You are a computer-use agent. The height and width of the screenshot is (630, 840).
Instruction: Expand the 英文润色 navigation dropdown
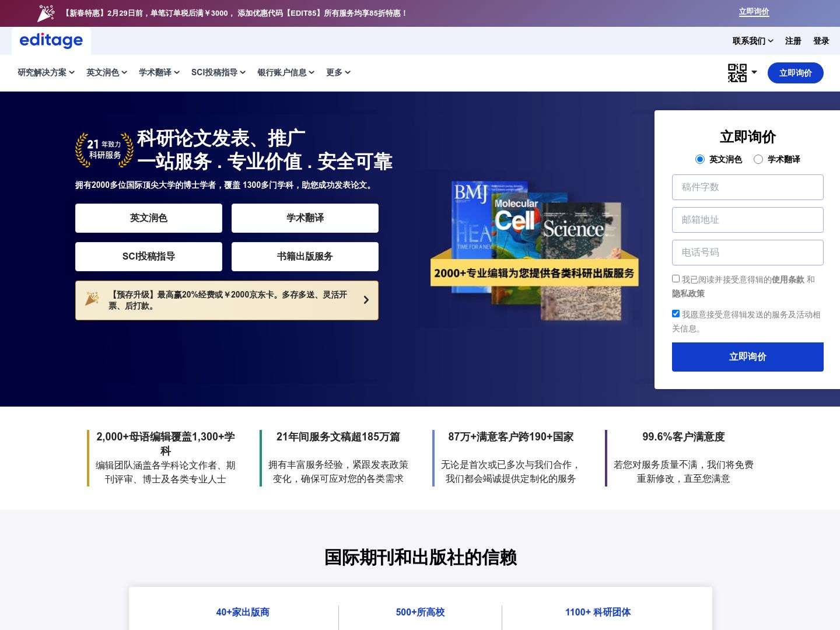pos(107,72)
